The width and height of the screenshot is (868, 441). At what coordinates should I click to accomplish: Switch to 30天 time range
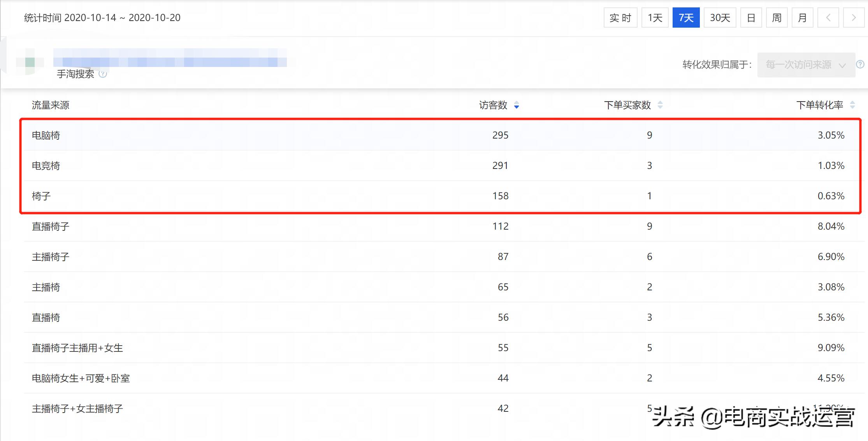tap(720, 18)
